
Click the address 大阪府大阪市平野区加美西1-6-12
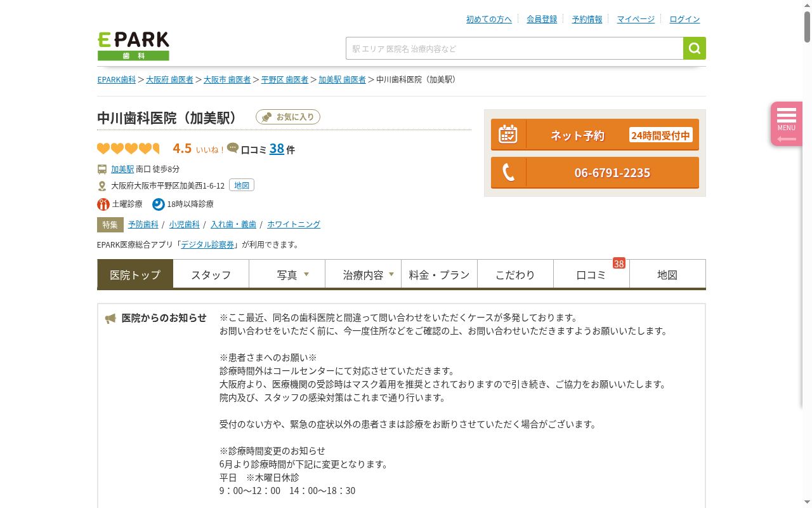[167, 185]
